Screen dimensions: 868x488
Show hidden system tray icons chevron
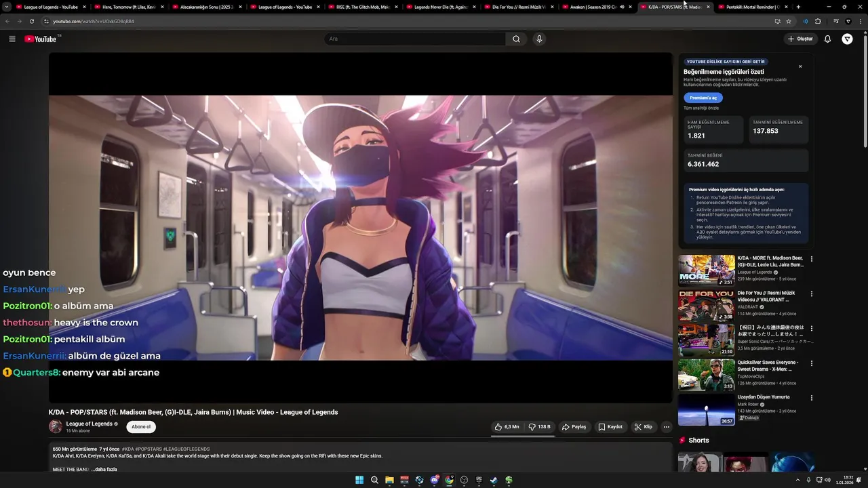point(797,480)
